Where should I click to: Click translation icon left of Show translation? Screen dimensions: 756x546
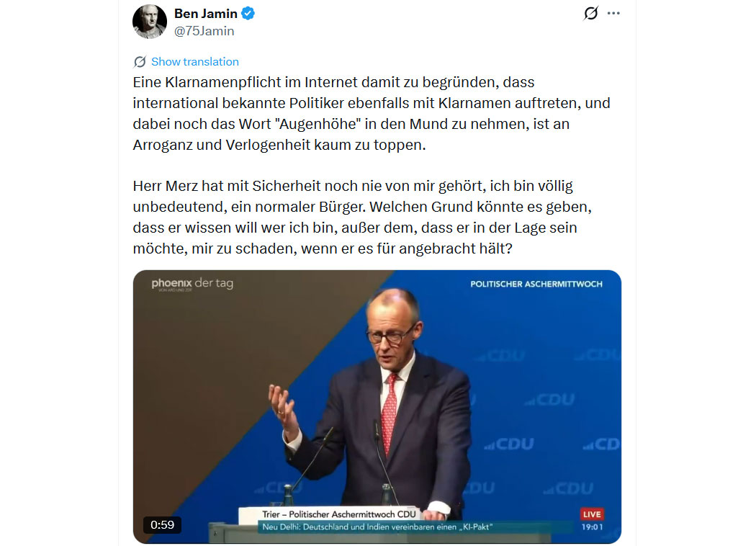point(140,62)
